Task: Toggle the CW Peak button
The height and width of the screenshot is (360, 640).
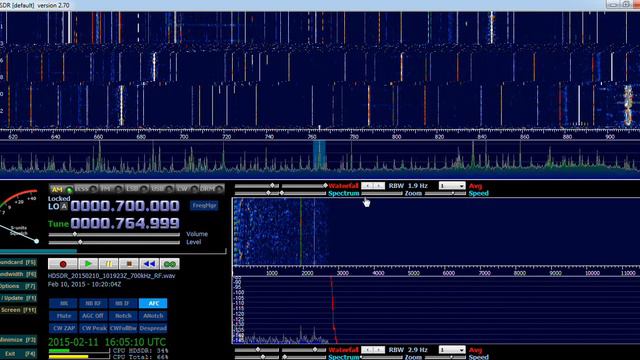Action: (x=93, y=328)
